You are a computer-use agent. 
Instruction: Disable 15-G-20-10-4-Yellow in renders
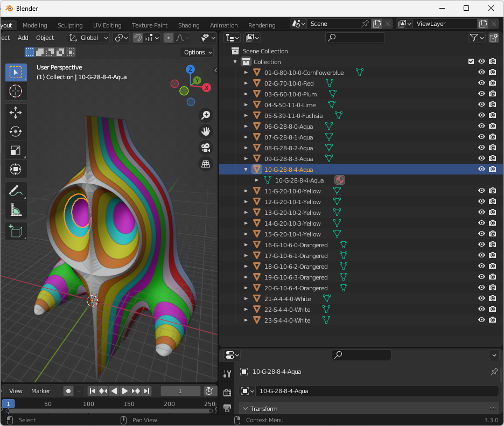click(x=492, y=234)
